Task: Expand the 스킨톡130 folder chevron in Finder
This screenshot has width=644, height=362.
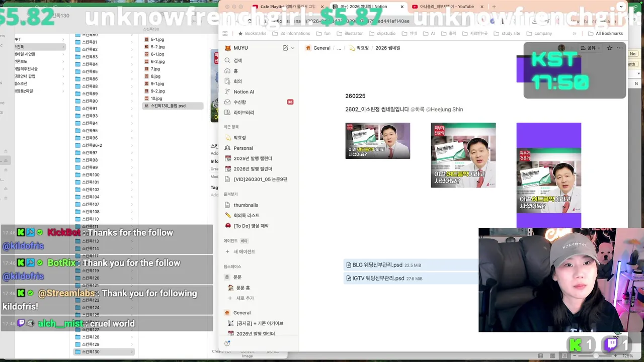Action: pyautogui.click(x=132, y=352)
